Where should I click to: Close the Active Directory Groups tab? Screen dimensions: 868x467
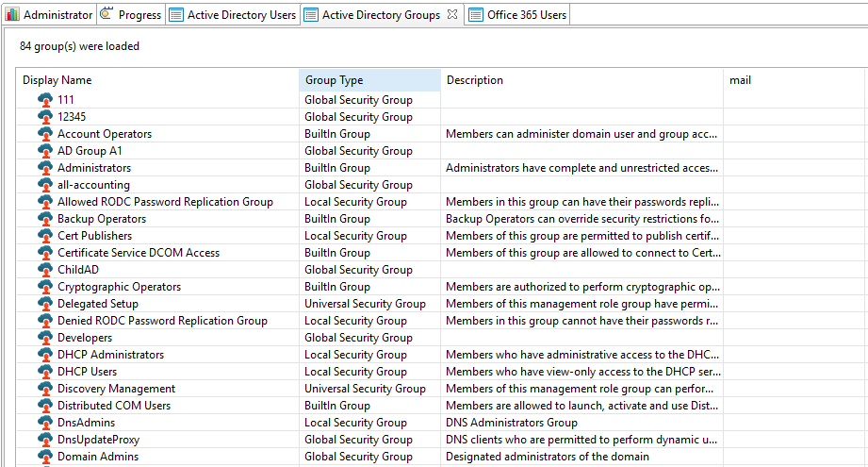tap(451, 15)
